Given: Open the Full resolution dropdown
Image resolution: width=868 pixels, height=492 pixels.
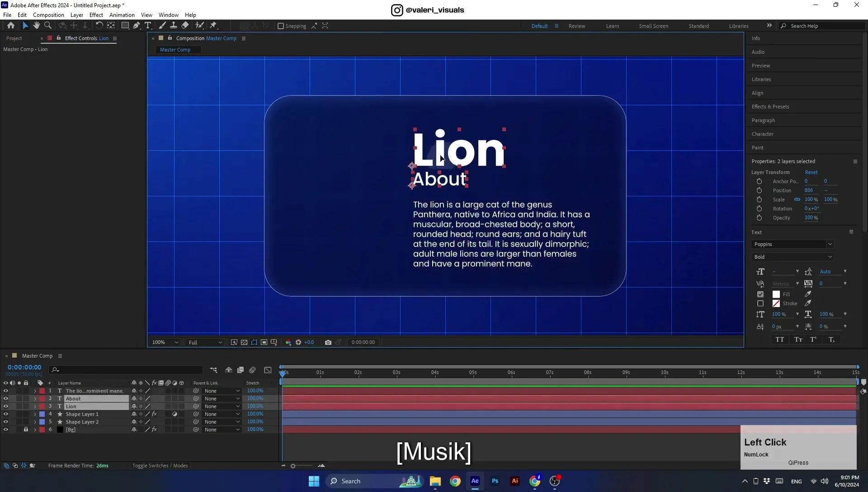Looking at the screenshot, I should (205, 342).
